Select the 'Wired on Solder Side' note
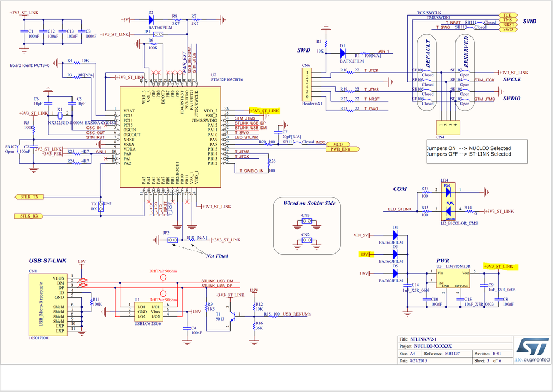Viewport: 553px width, 392px height. pyautogui.click(x=309, y=203)
